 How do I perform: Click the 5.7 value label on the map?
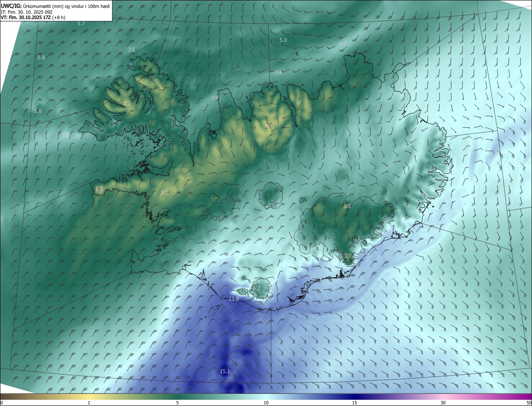coord(81,24)
